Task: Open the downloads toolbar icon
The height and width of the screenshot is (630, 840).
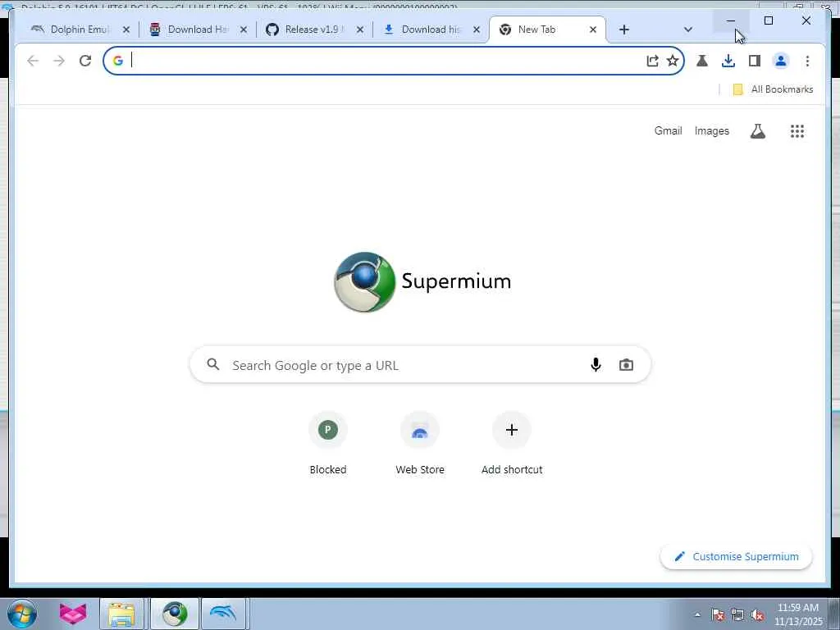Action: click(x=728, y=61)
